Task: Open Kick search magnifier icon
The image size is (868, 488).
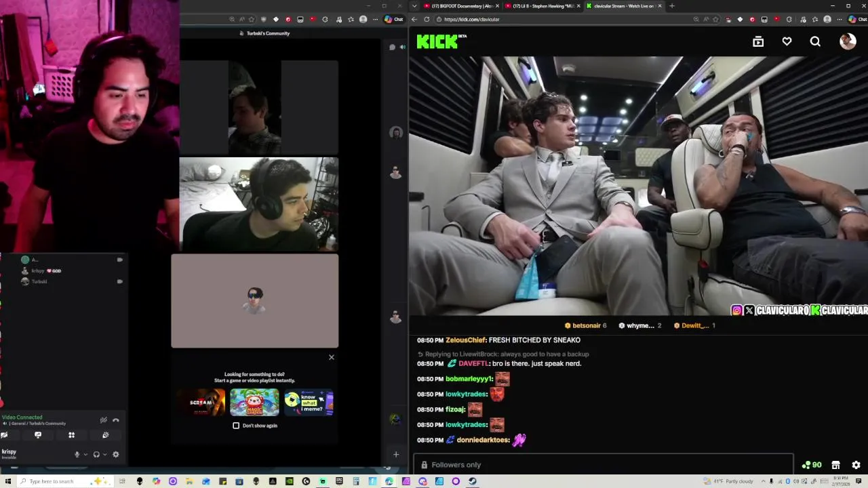Action: [x=815, y=42]
